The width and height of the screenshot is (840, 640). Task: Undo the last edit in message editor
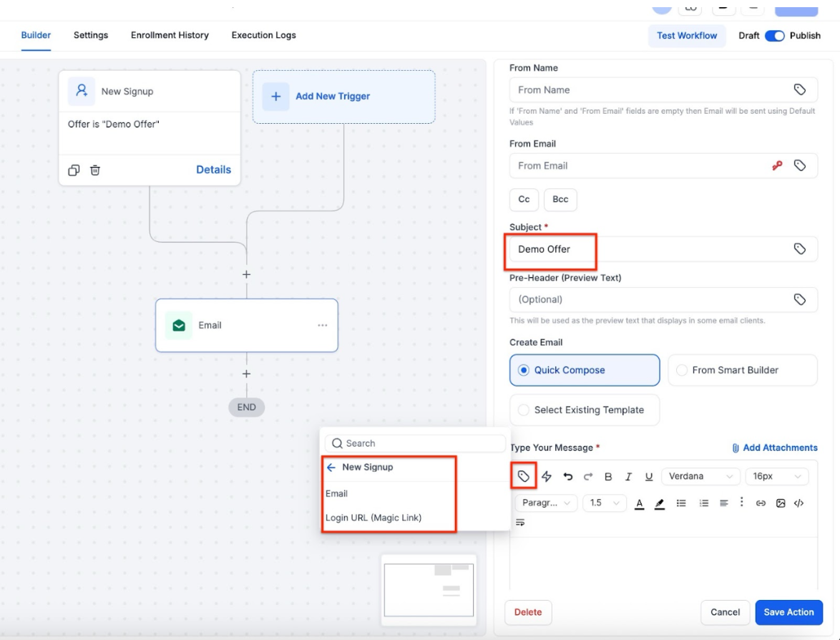click(x=568, y=476)
